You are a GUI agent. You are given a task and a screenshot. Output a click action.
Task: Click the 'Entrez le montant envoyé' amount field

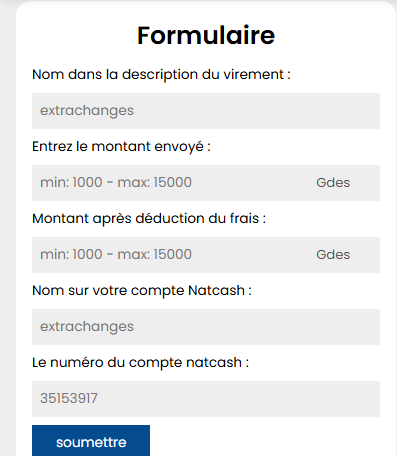point(206,183)
